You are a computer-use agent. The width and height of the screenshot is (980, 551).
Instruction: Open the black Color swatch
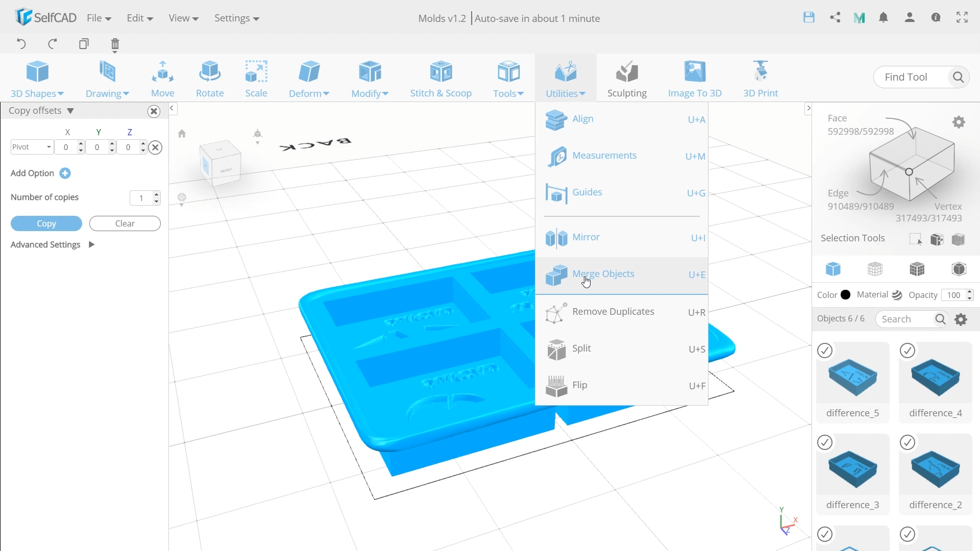tap(846, 295)
